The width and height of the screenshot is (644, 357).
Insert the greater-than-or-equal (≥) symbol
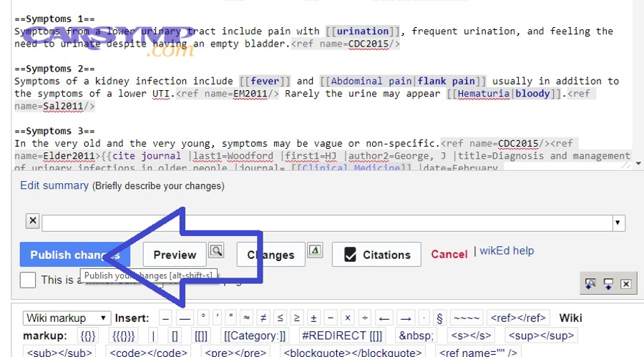pos(296,318)
